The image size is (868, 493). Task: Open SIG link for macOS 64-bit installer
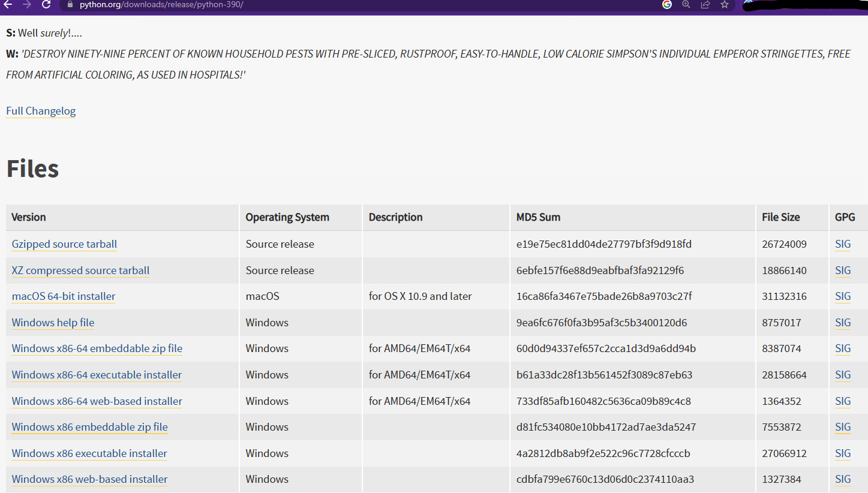click(843, 296)
